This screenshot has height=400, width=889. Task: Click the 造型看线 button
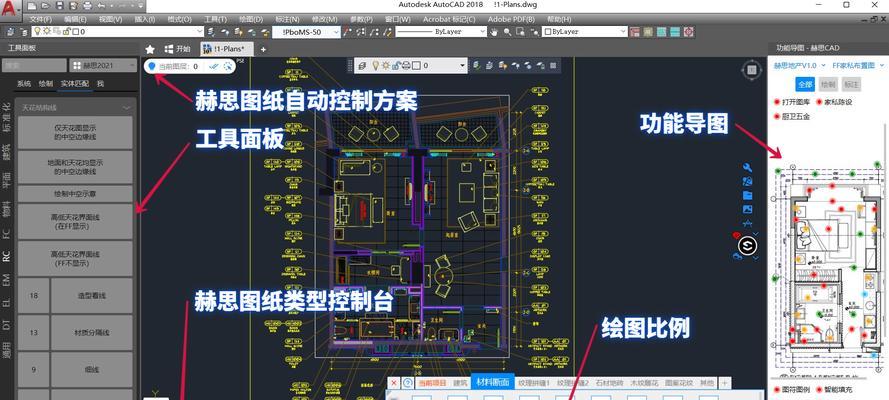click(x=91, y=295)
